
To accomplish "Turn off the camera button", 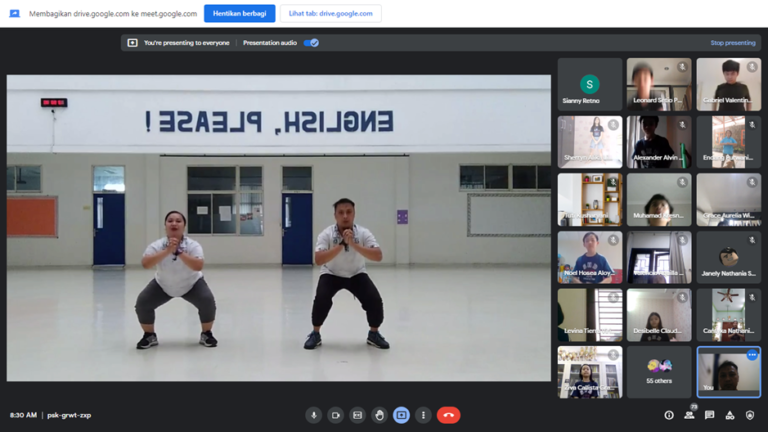I will 336,415.
